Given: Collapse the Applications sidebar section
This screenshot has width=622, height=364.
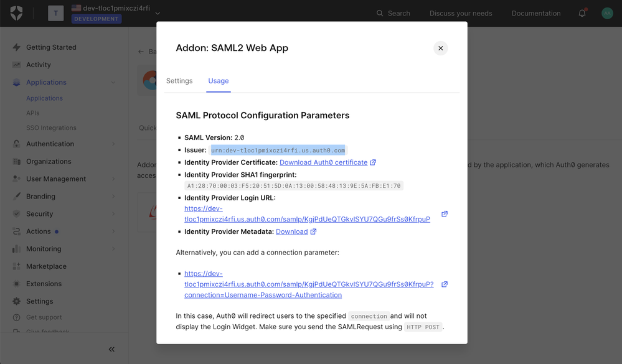Looking at the screenshot, I should point(113,82).
